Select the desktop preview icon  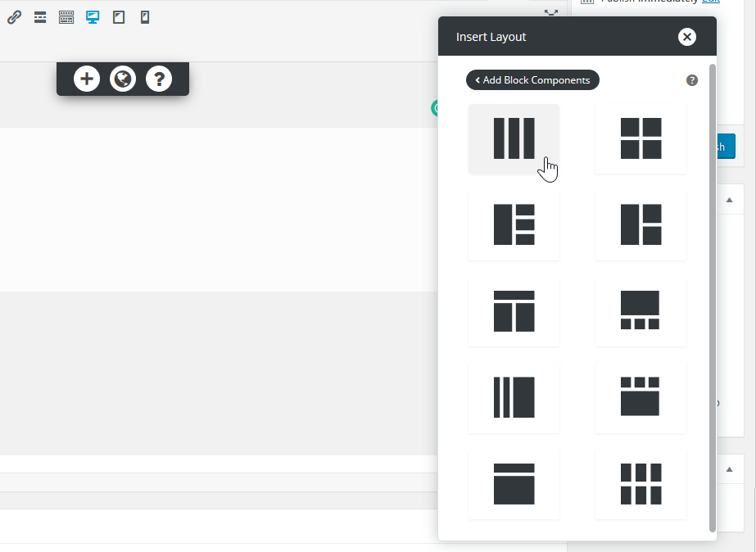pyautogui.click(x=93, y=17)
